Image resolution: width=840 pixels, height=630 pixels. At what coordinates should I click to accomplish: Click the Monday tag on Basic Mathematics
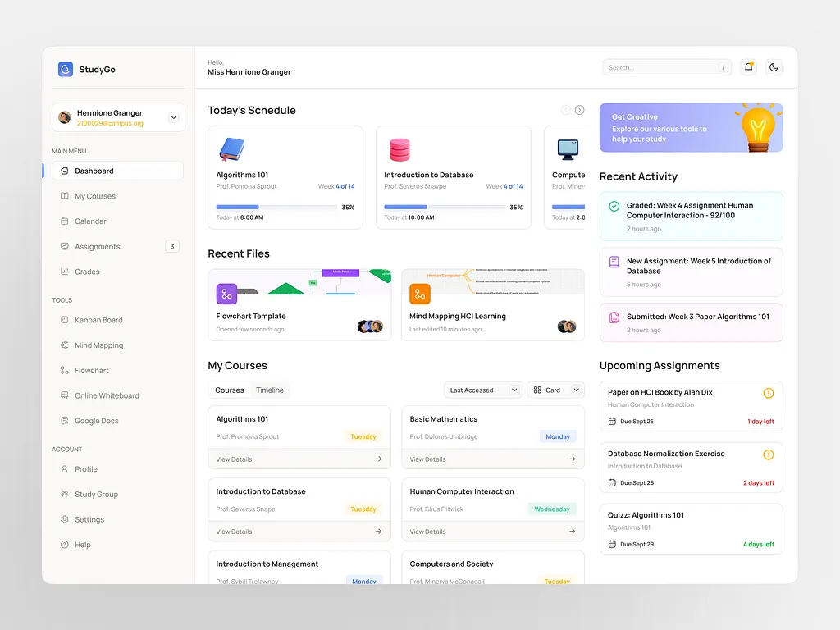tap(558, 436)
